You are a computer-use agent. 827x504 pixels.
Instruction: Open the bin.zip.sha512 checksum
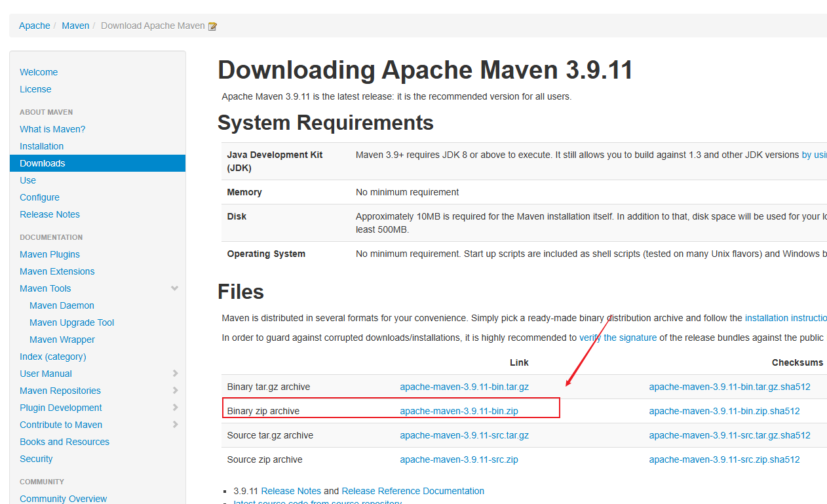[724, 411]
